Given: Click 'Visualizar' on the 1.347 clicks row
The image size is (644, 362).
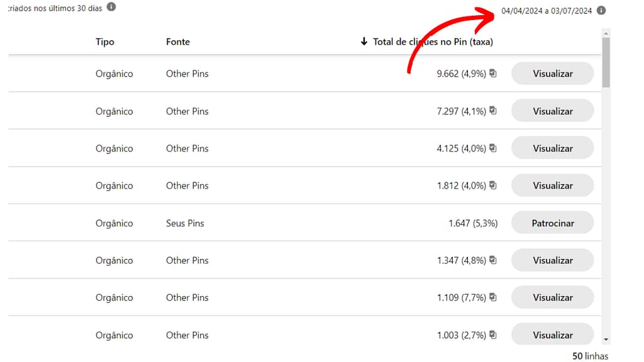Looking at the screenshot, I should tap(552, 260).
